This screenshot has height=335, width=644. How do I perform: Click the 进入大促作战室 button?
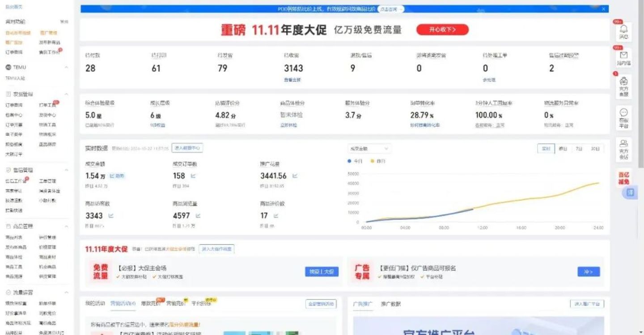click(216, 249)
